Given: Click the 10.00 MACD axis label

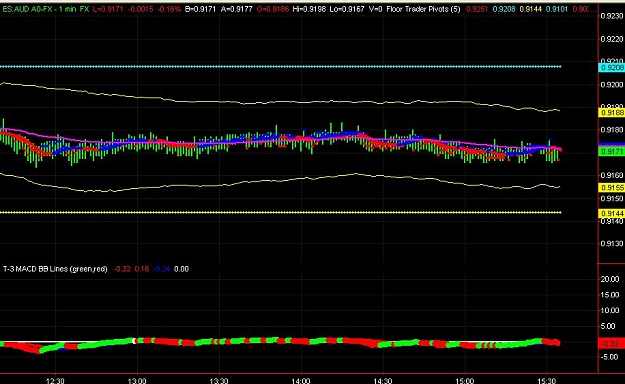Looking at the screenshot, I should (x=610, y=310).
